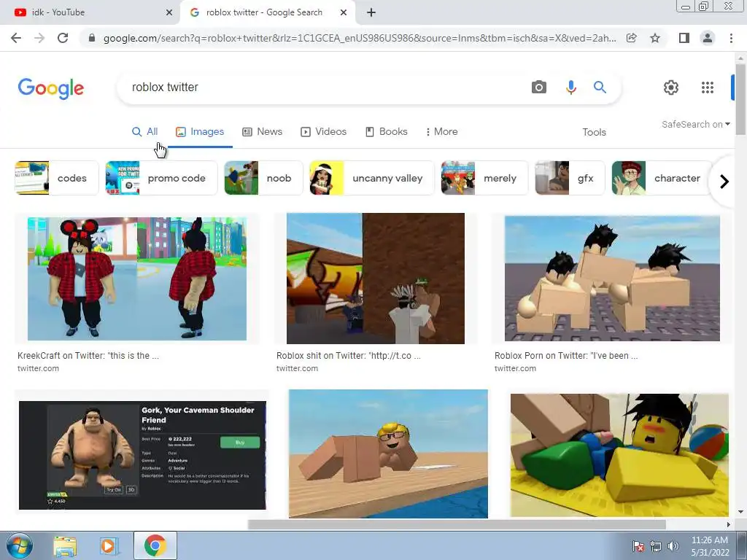Open a new browser tab
The height and width of the screenshot is (560, 747).
tap(371, 12)
